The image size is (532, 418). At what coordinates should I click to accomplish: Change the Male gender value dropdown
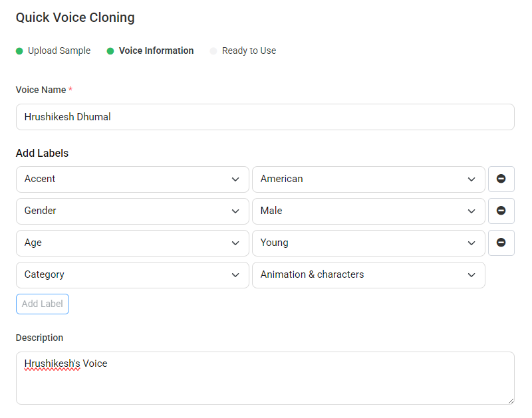tap(368, 211)
